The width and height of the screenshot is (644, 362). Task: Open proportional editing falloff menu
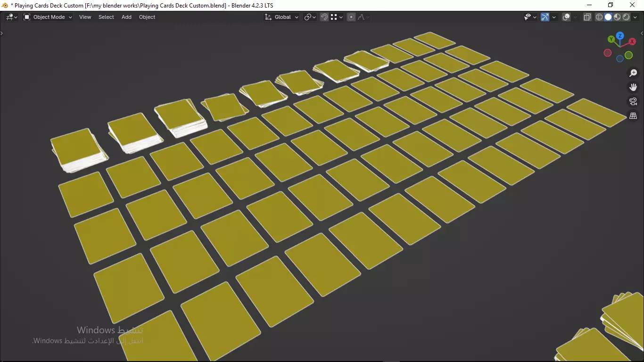click(x=363, y=17)
